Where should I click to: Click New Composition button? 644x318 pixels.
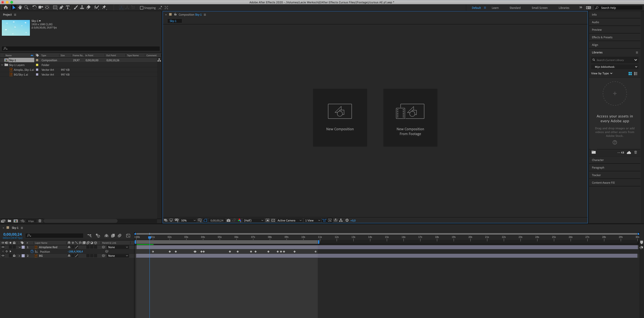click(x=340, y=117)
